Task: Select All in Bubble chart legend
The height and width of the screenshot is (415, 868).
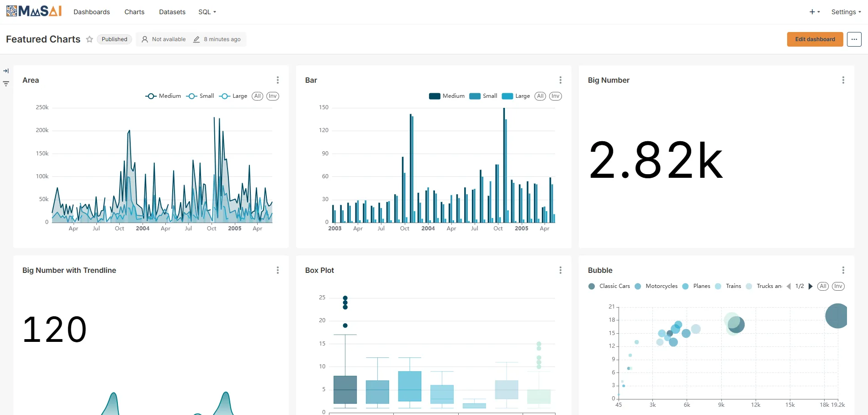Action: tap(823, 286)
